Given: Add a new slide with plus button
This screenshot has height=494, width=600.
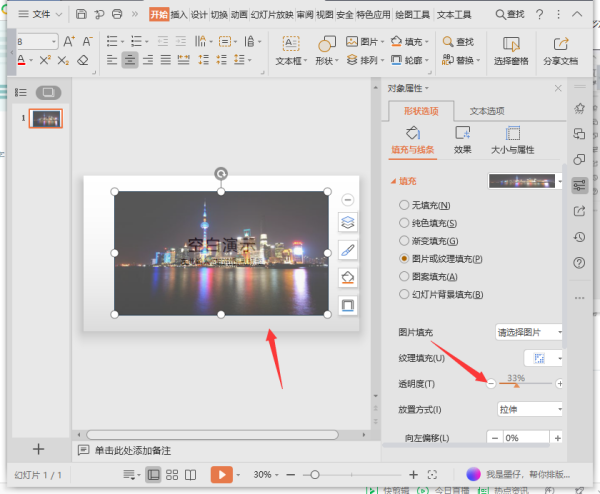Looking at the screenshot, I should coord(38,449).
